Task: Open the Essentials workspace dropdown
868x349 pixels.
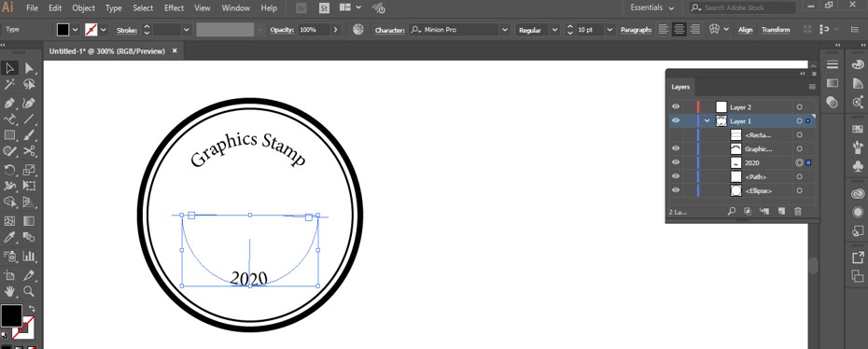Action: [x=652, y=7]
